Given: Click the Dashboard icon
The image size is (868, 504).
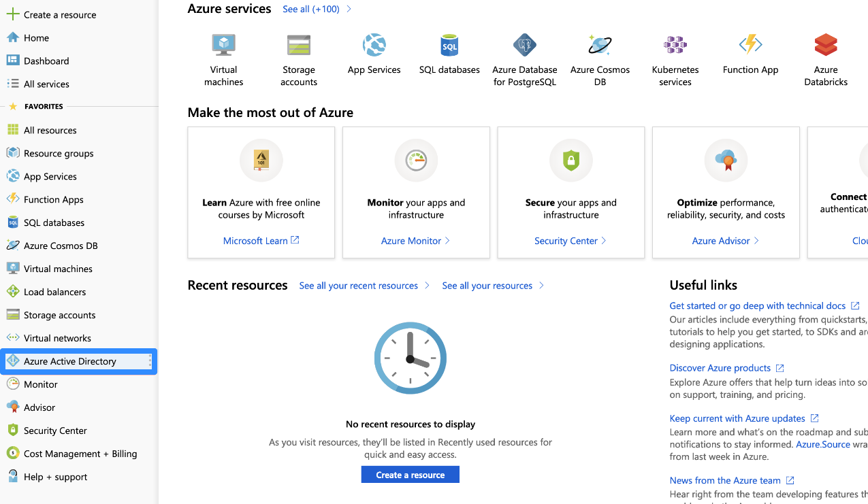Looking at the screenshot, I should pyautogui.click(x=12, y=61).
